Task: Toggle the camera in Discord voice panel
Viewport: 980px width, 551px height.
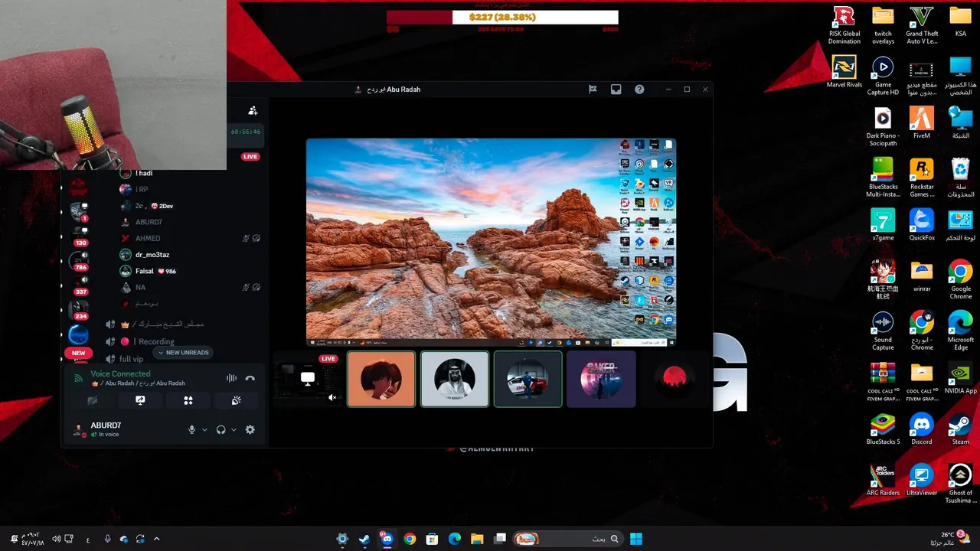Action: [x=93, y=400]
